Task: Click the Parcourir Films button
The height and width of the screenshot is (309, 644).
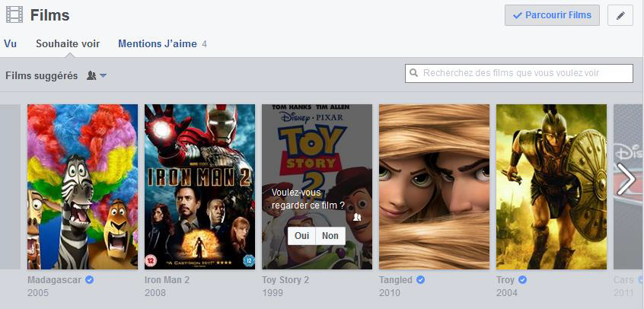Action: pos(552,15)
